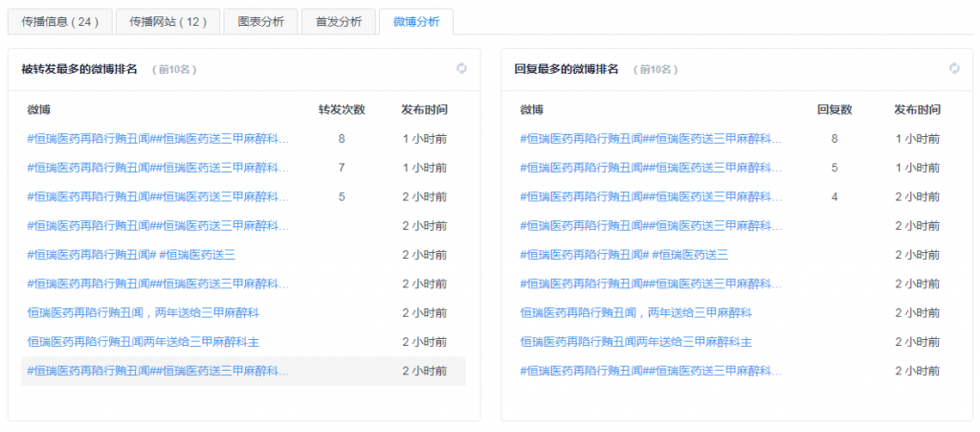Viewport: 980px width, 432px height.
Task: Select the 首发分析 tab
Action: (x=338, y=22)
